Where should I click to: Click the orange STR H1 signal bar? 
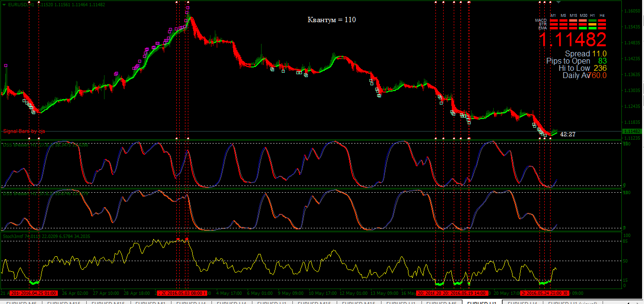(x=592, y=25)
